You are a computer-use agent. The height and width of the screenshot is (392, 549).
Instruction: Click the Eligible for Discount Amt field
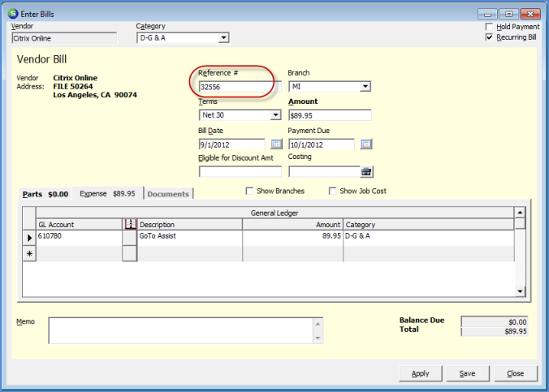click(x=240, y=172)
